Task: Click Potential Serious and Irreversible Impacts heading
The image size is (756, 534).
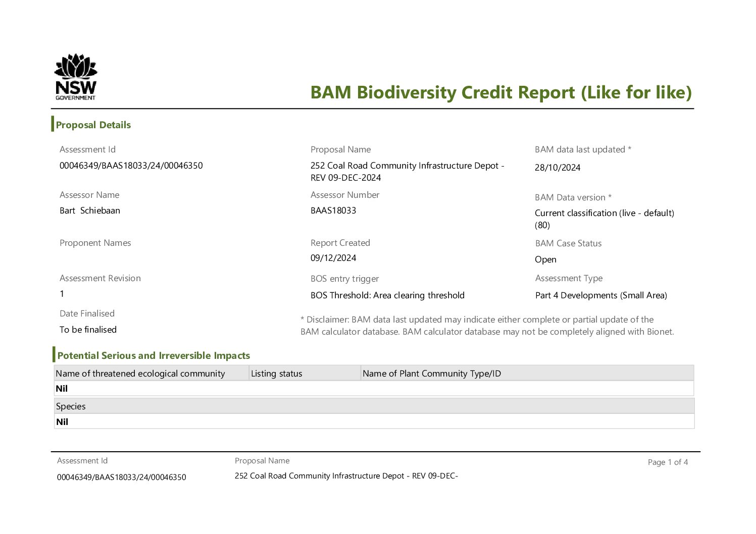Action: point(154,355)
